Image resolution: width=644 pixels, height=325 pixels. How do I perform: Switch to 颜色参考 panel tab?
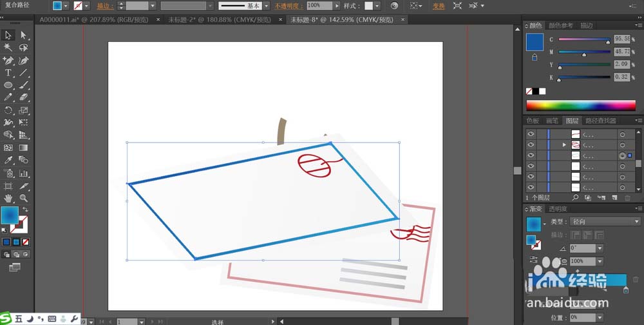(561, 26)
